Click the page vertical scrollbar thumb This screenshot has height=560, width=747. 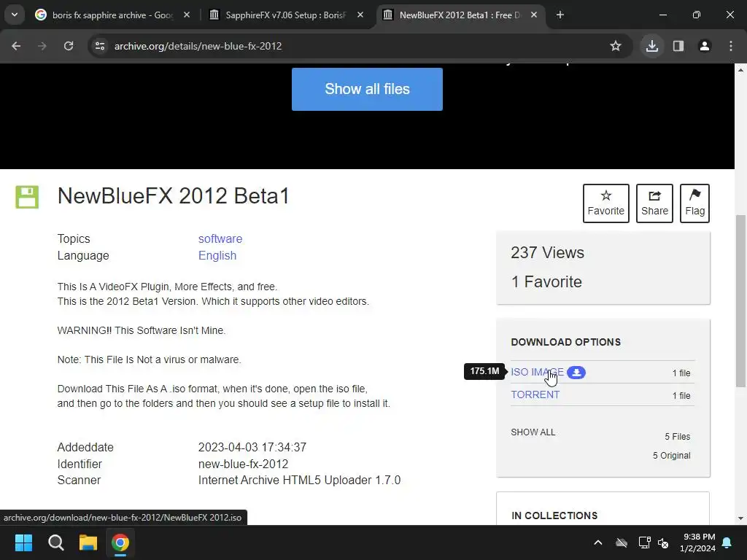741,301
